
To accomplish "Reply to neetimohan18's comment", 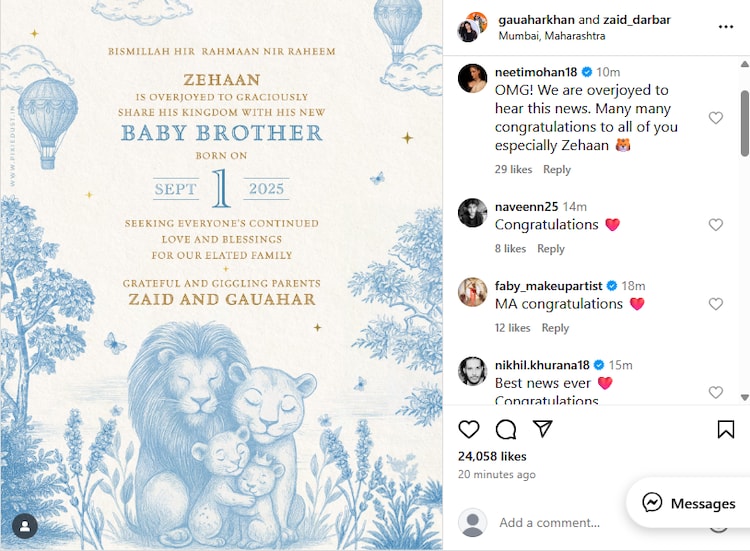I will 557,169.
